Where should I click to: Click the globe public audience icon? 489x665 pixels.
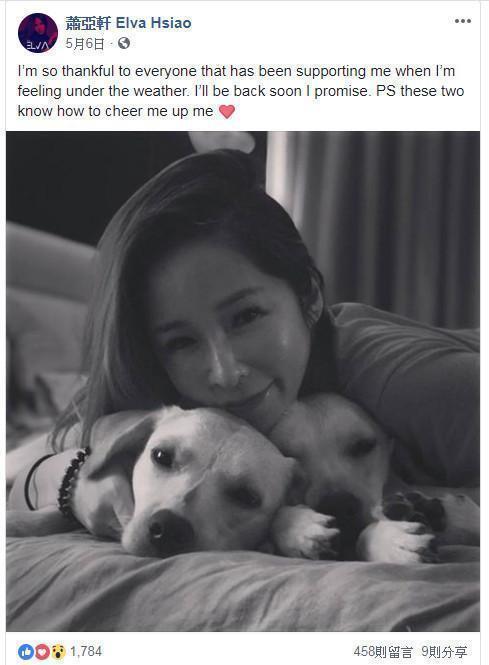click(123, 43)
